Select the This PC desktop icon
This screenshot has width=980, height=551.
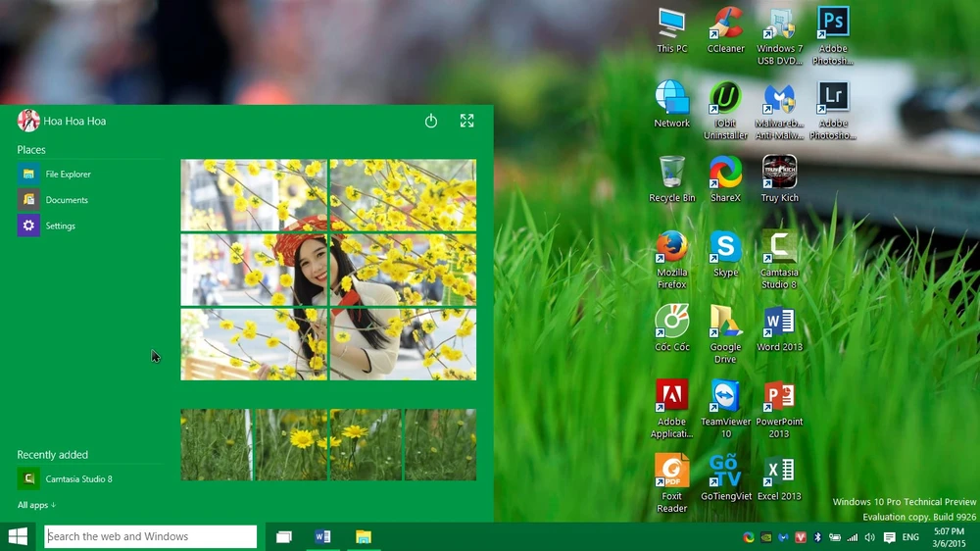tap(672, 30)
